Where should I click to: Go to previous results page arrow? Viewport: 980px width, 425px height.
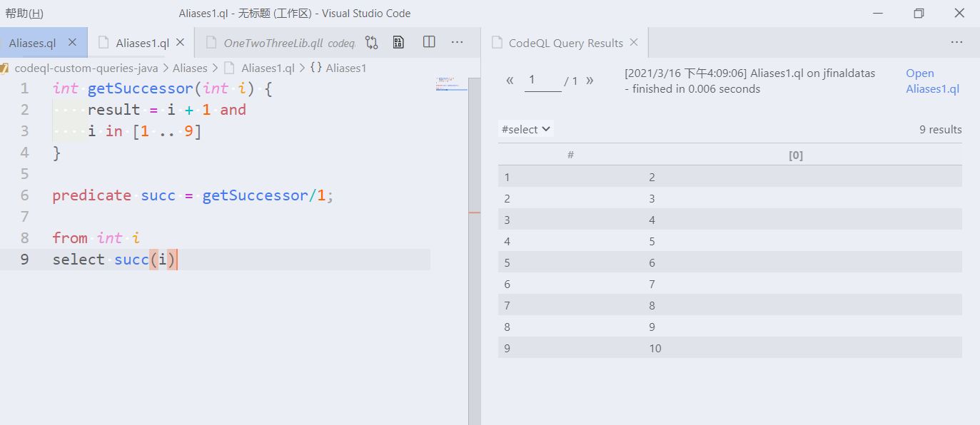(510, 81)
